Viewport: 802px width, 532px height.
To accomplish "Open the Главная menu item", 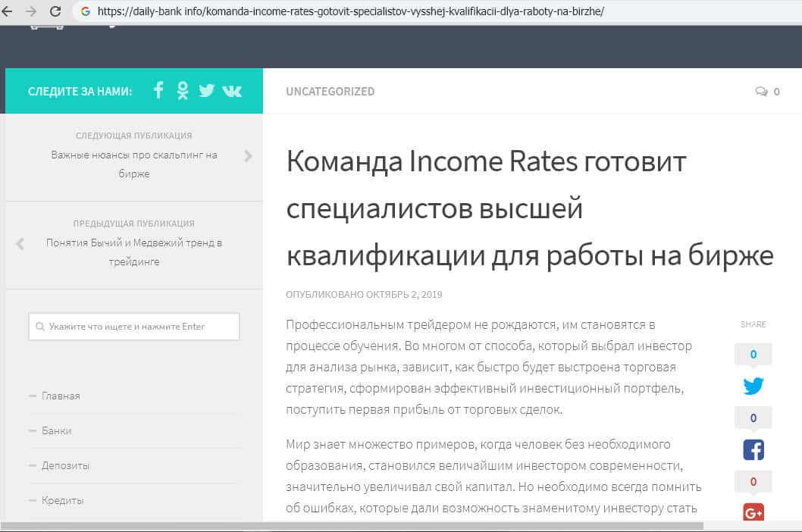I will click(61, 396).
